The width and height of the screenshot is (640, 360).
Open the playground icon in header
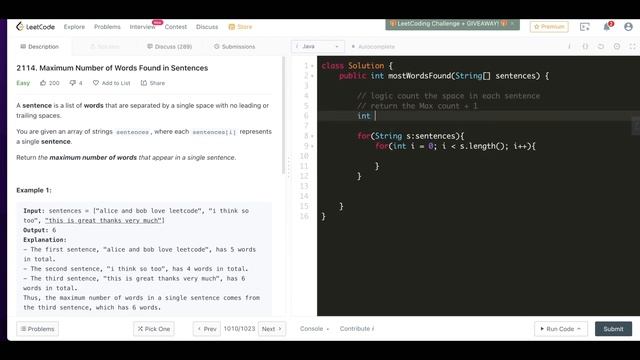click(x=585, y=27)
